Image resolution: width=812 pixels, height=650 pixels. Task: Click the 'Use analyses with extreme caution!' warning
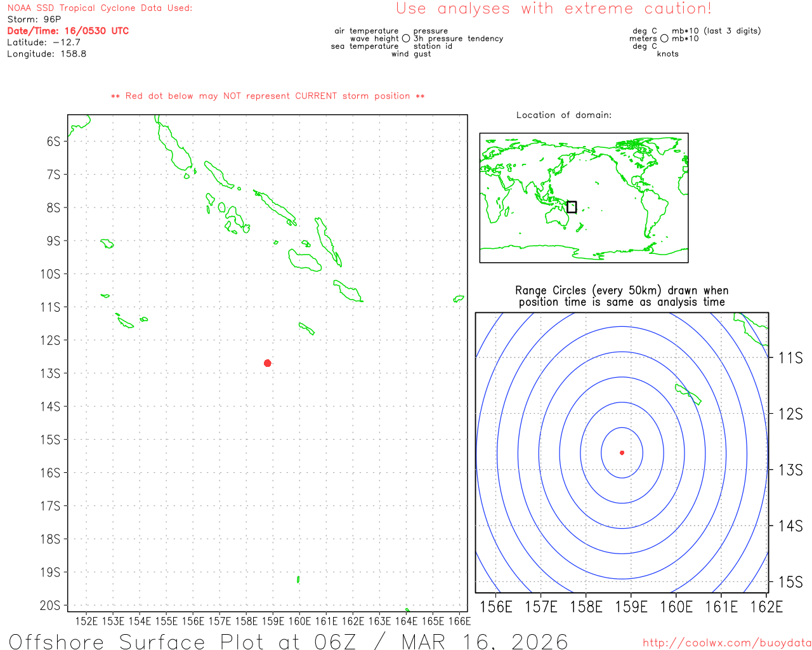553,9
